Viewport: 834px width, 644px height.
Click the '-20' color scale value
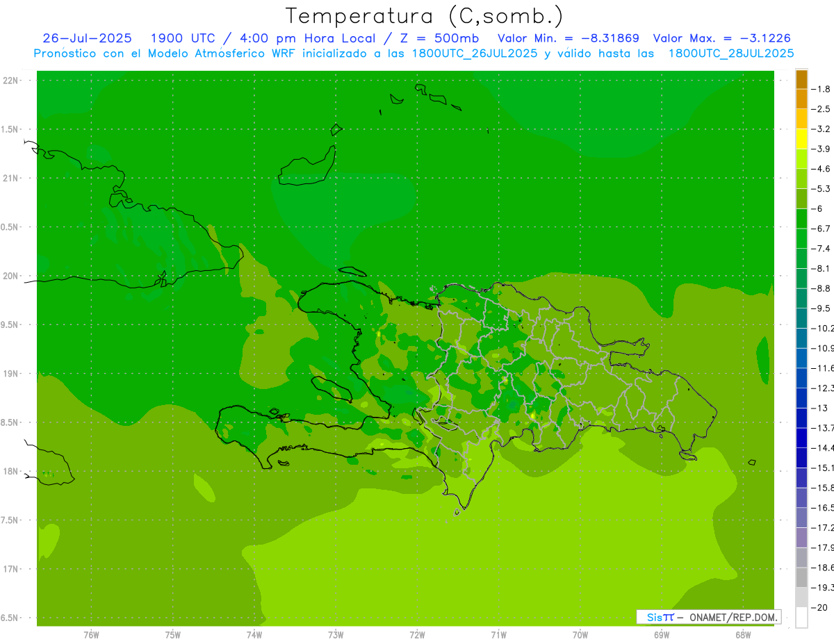pos(821,607)
